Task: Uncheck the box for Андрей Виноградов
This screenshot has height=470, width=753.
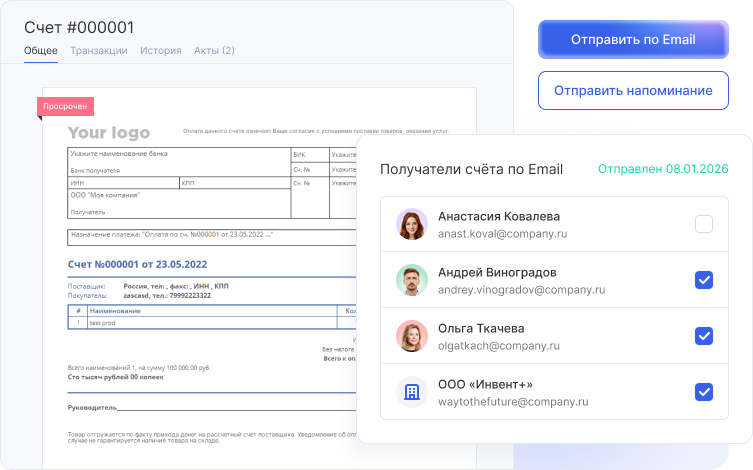Action: click(x=704, y=280)
